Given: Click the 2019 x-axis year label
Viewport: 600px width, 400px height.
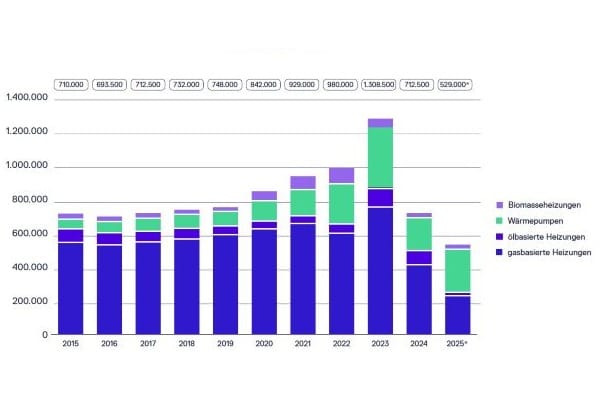Looking at the screenshot, I should 225,343.
